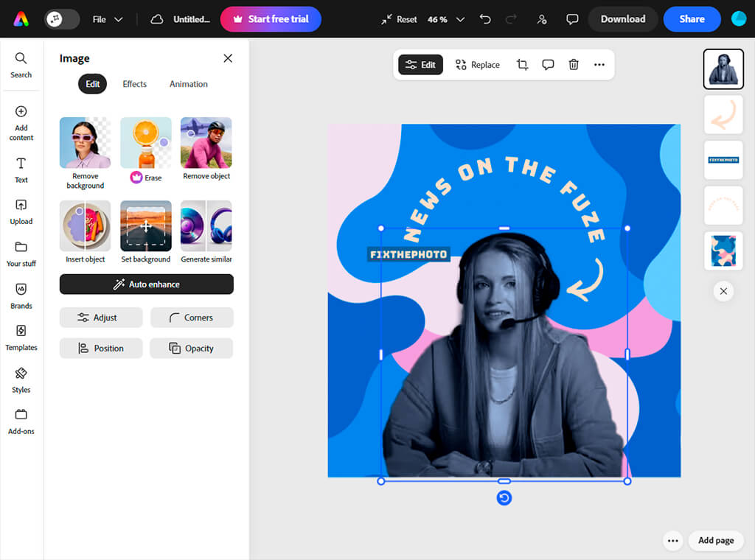Switch to the Effects tab

click(134, 84)
